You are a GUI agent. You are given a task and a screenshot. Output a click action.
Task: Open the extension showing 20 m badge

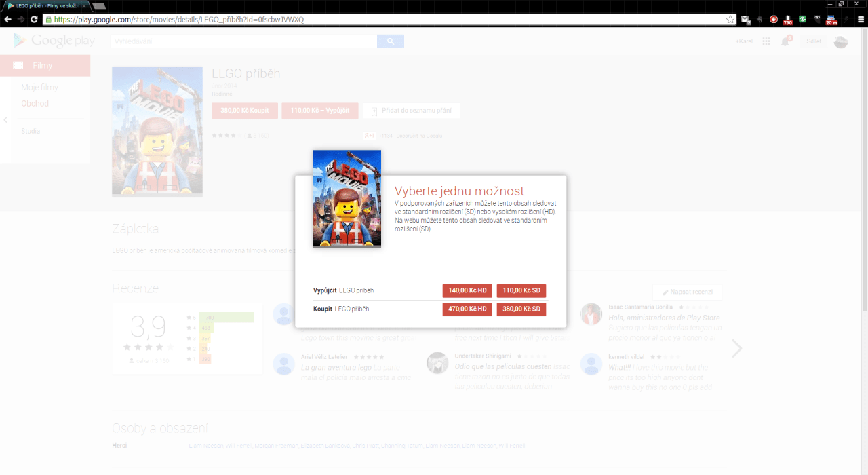(x=831, y=20)
